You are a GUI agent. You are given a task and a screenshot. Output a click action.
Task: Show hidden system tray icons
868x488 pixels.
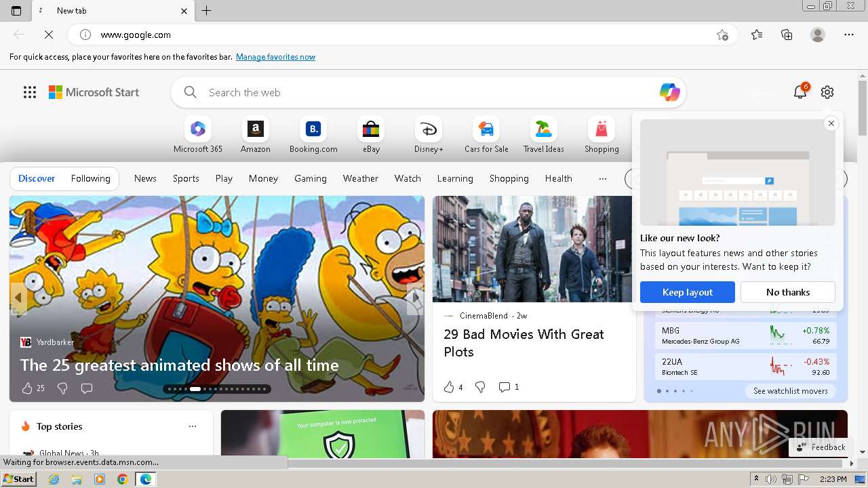[756, 479]
